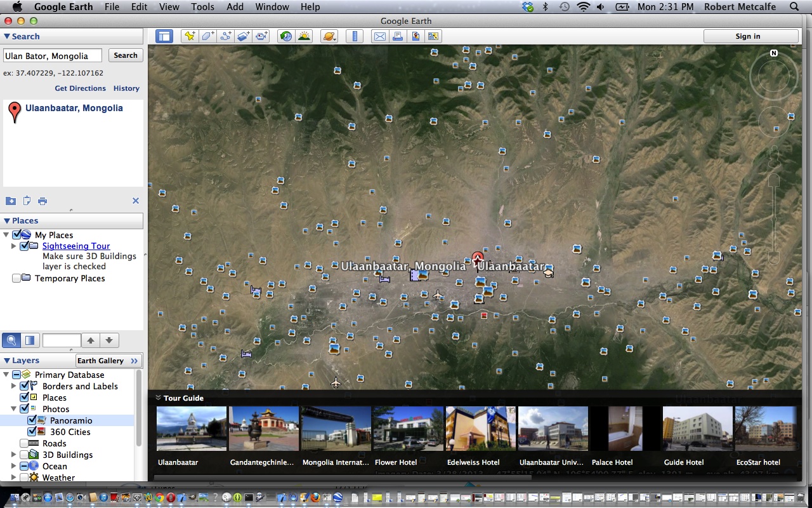The image size is (812, 508).
Task: Hide the sidebar using toolbar icon
Action: click(164, 36)
